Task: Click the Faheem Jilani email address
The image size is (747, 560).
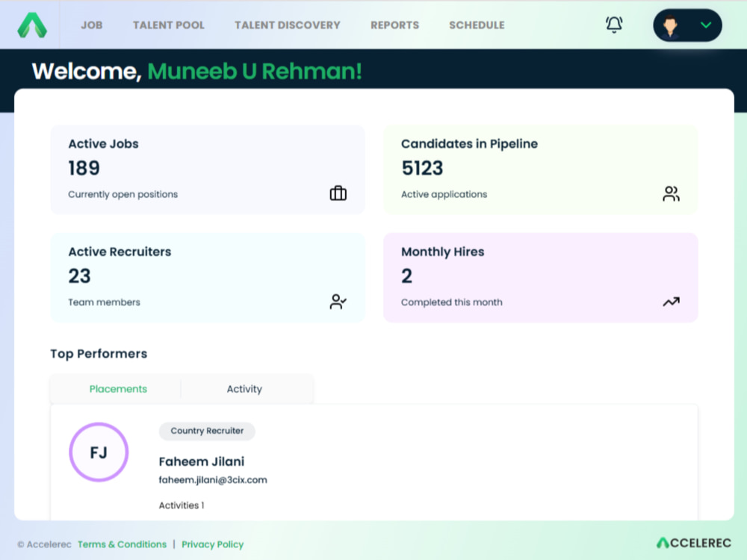Action: tap(213, 480)
